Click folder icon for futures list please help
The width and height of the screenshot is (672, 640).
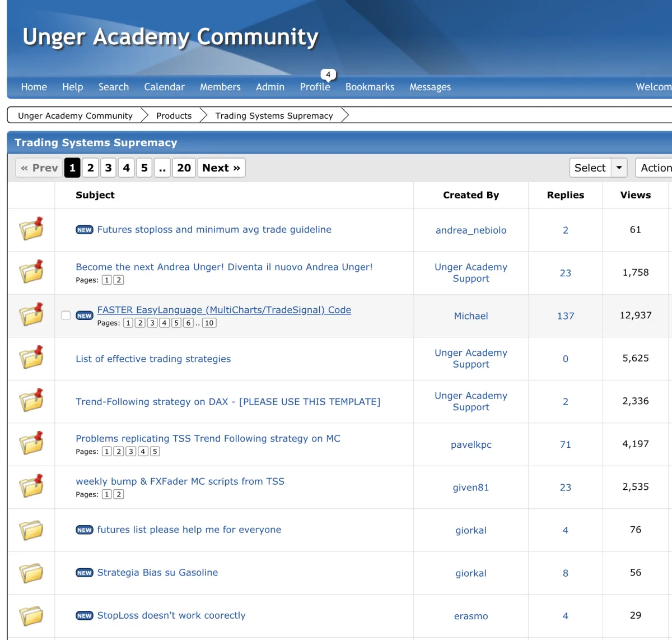coord(31,530)
